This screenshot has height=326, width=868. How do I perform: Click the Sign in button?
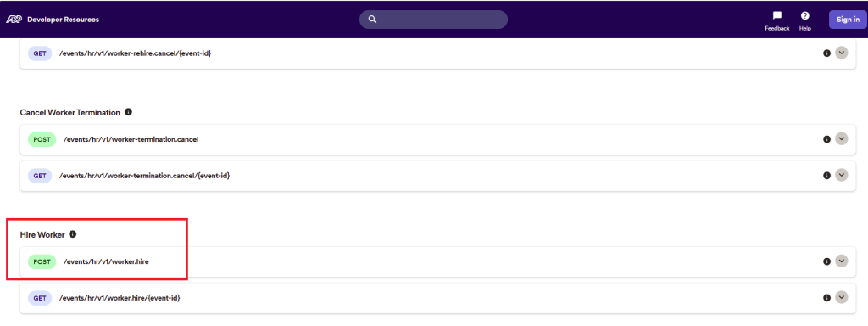848,20
